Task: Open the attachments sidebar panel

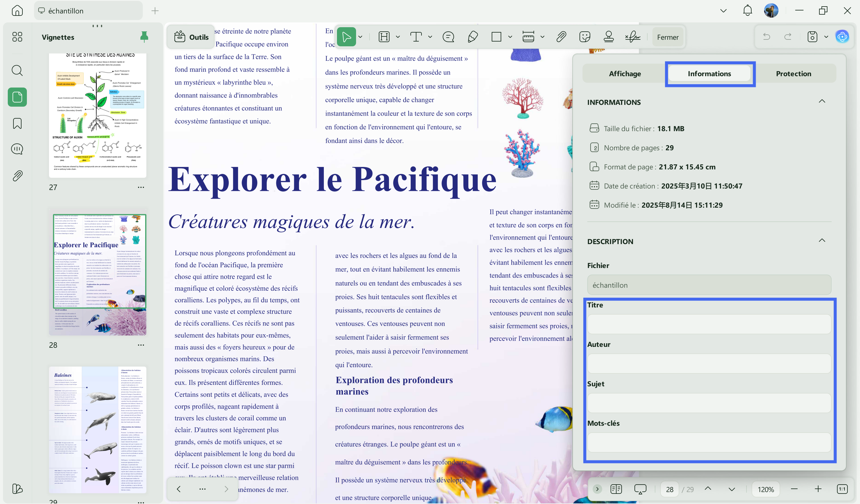Action: 17,175
